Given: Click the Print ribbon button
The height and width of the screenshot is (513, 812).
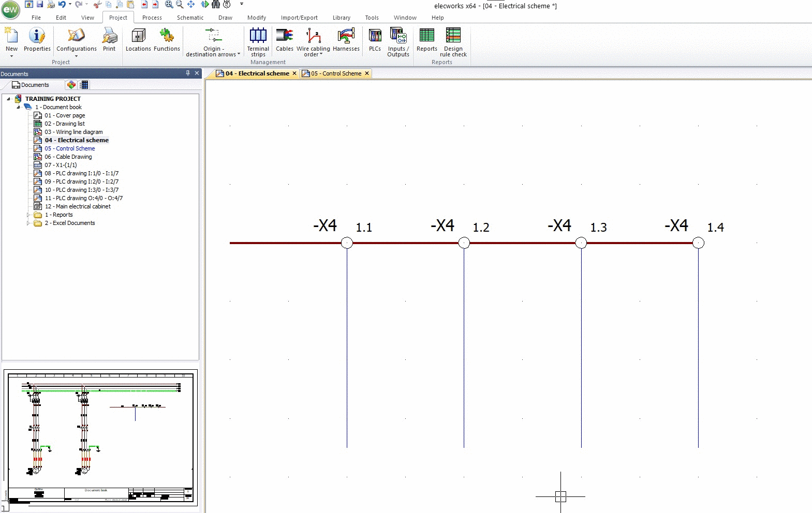Looking at the screenshot, I should [109, 40].
